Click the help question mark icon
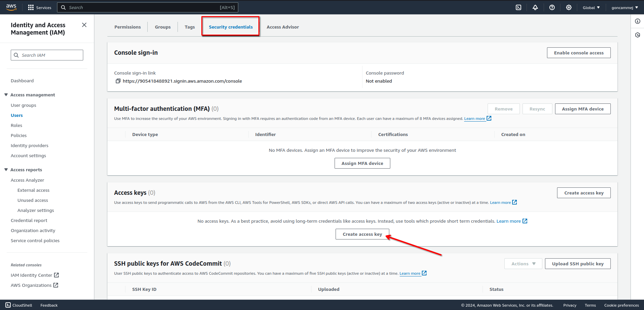644x310 pixels. pyautogui.click(x=552, y=7)
